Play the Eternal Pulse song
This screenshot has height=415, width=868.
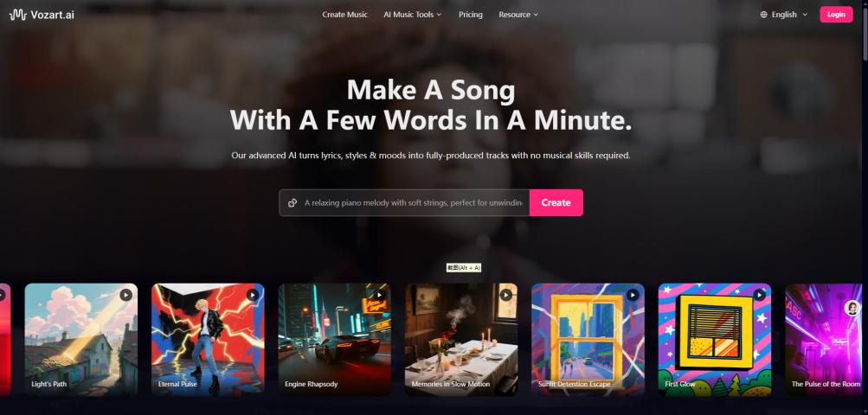coord(253,295)
